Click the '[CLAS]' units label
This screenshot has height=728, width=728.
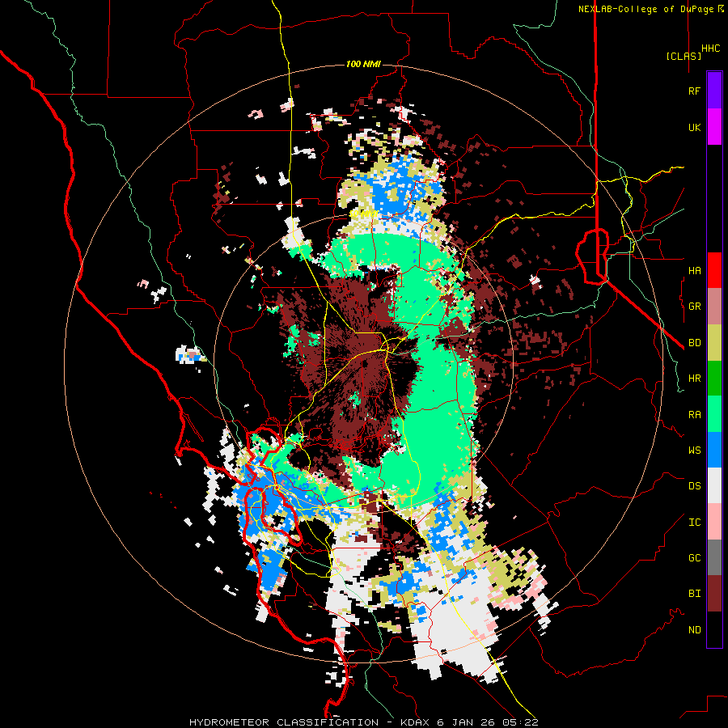(684, 56)
